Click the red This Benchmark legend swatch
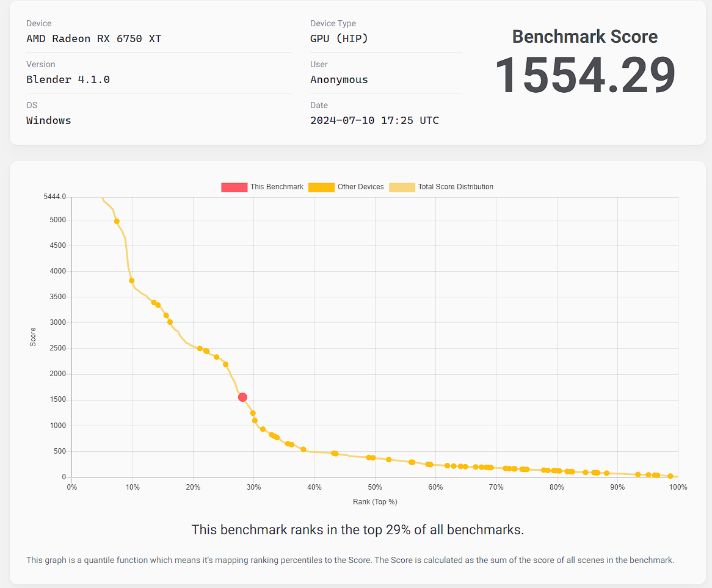 (x=234, y=187)
